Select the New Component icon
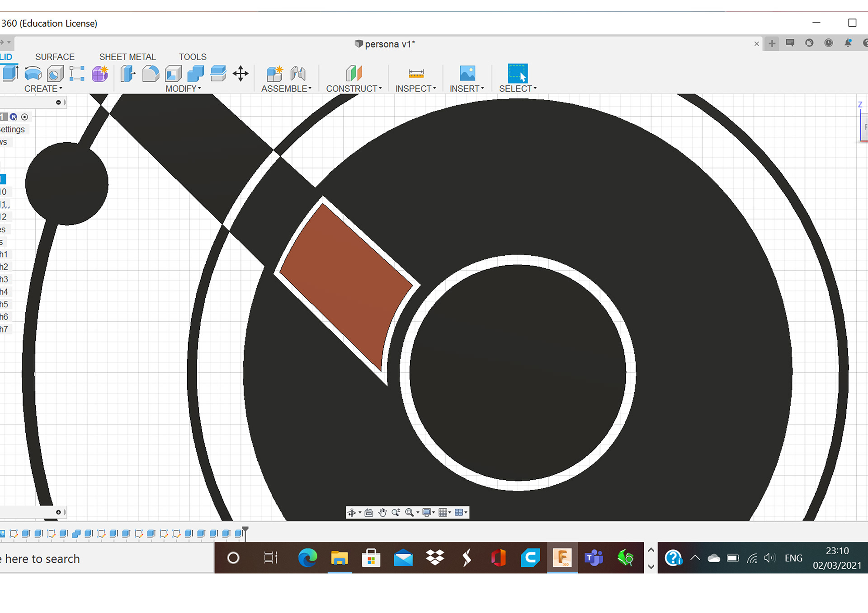 [x=275, y=73]
